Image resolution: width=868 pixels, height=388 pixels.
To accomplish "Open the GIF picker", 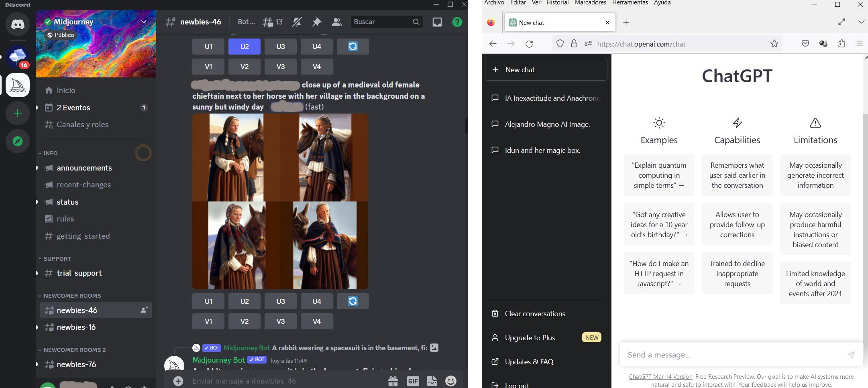I will pyautogui.click(x=413, y=381).
